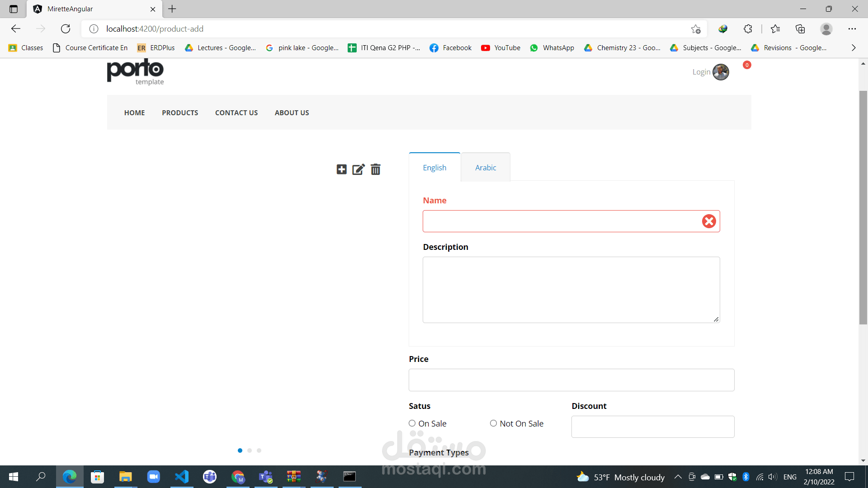
Task: Expand overflow bookmarks with the right chevron
Action: (854, 47)
